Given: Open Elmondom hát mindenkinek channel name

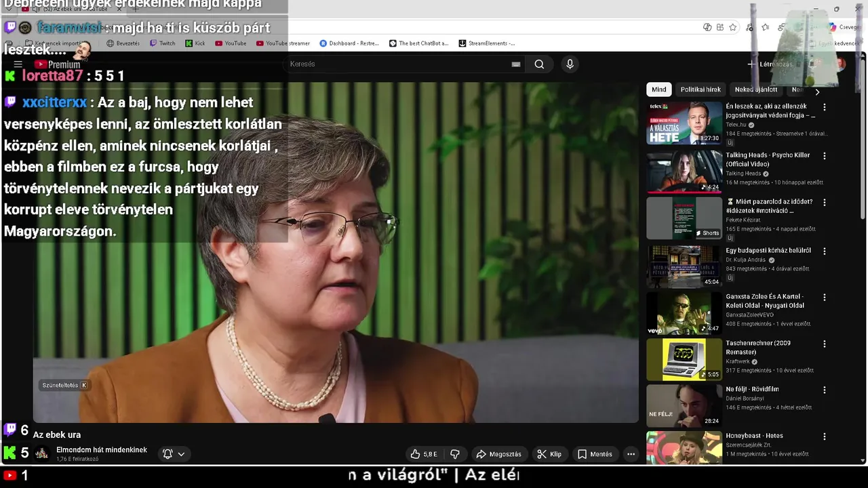Looking at the screenshot, I should point(102,450).
